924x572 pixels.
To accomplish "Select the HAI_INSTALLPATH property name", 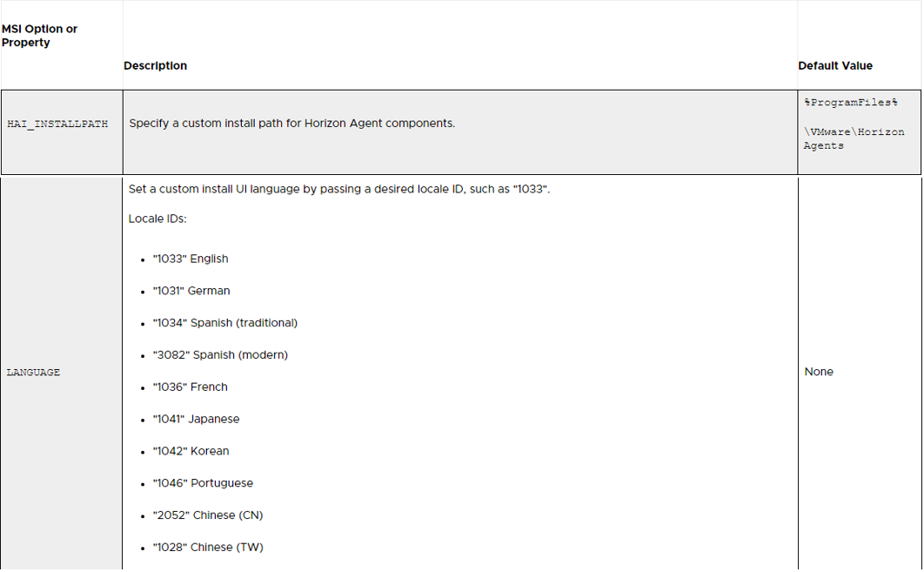I will (57, 124).
